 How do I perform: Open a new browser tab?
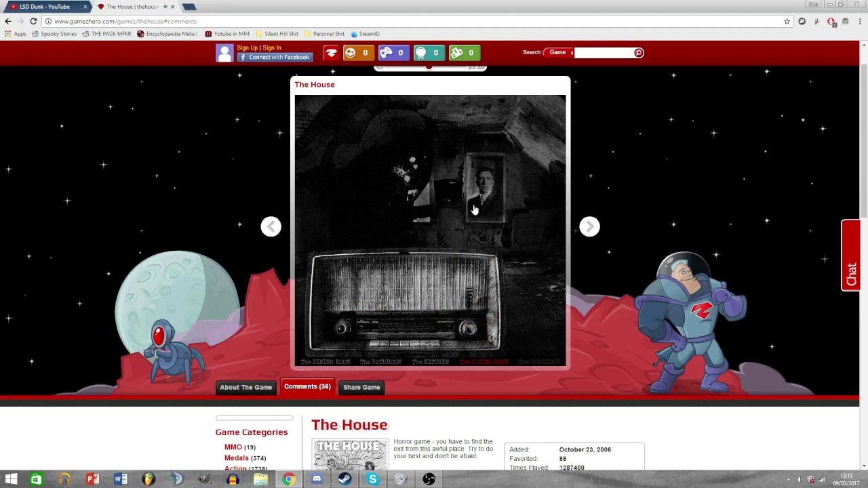point(189,7)
